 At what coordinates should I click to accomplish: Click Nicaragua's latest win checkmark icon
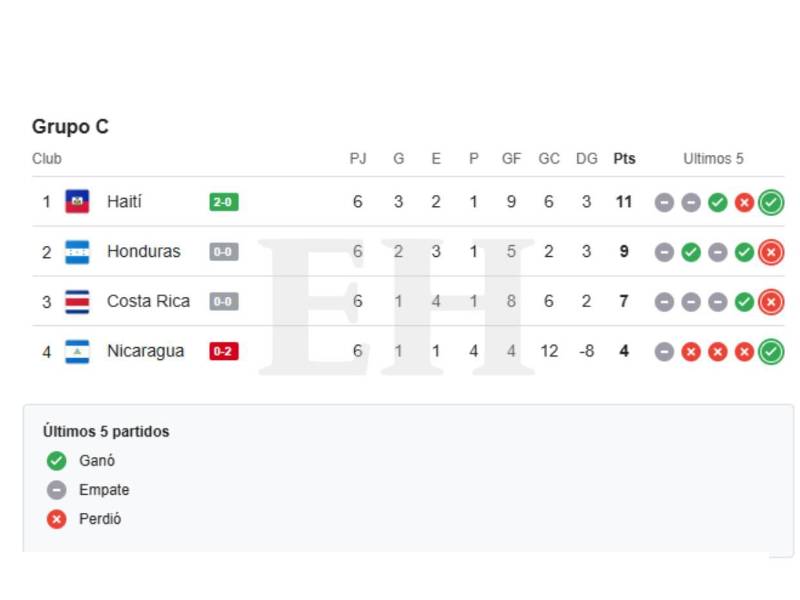770,351
